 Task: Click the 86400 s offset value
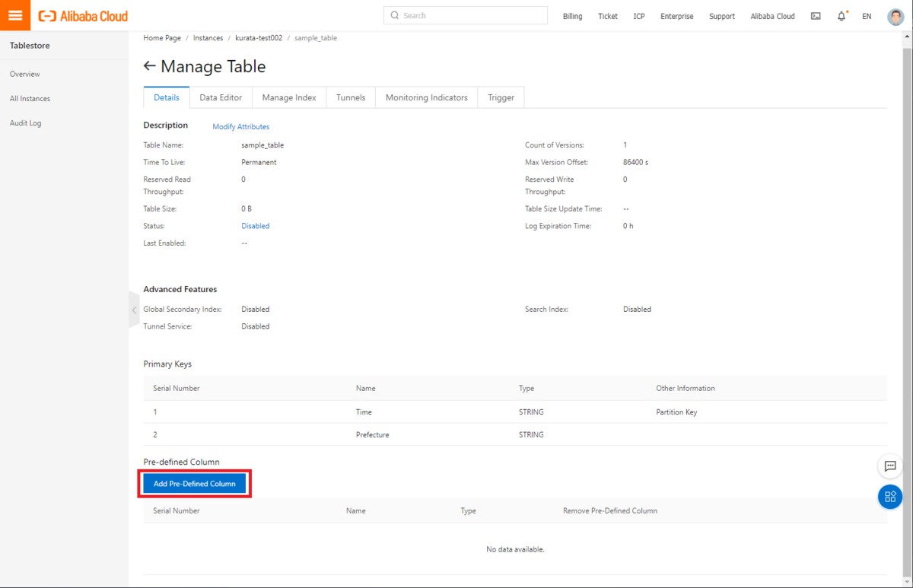[x=635, y=162]
